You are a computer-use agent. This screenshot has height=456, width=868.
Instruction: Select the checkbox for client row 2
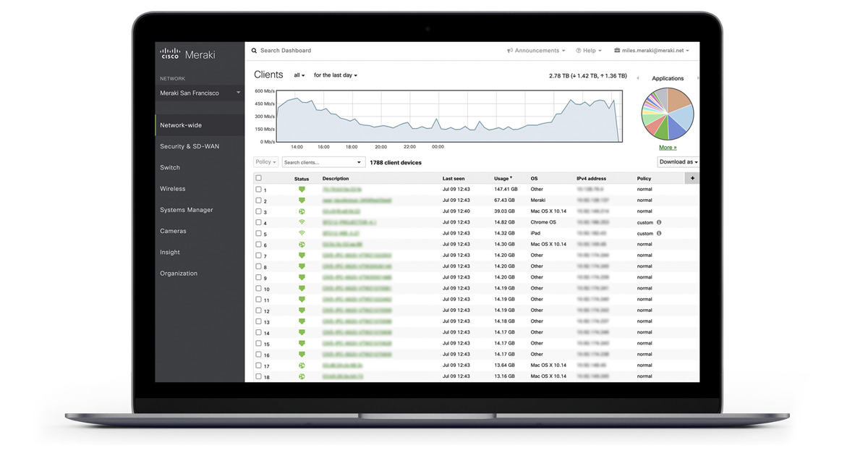pos(258,200)
